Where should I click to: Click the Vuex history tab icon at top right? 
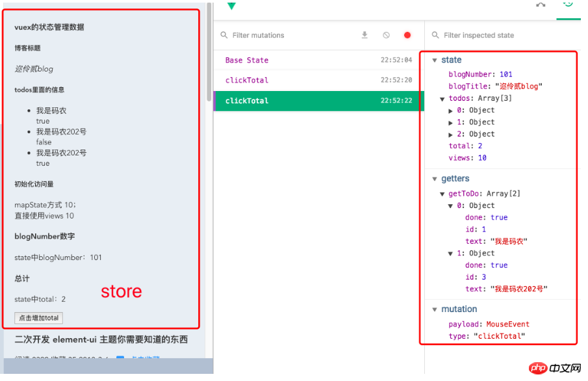coord(568,5)
